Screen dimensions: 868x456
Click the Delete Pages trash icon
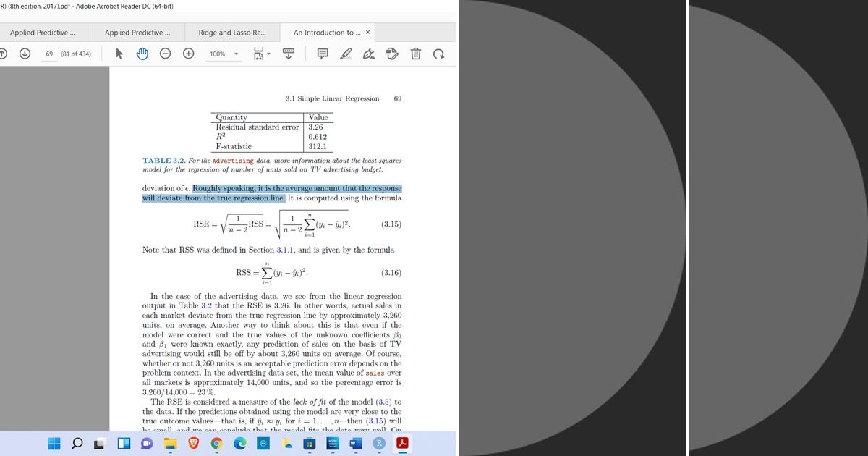coord(414,54)
